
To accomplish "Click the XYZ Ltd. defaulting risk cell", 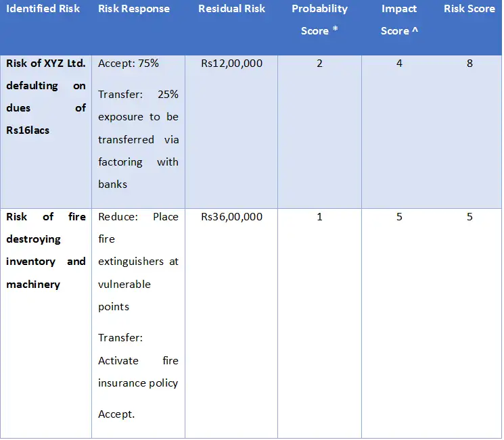I will coord(46,97).
